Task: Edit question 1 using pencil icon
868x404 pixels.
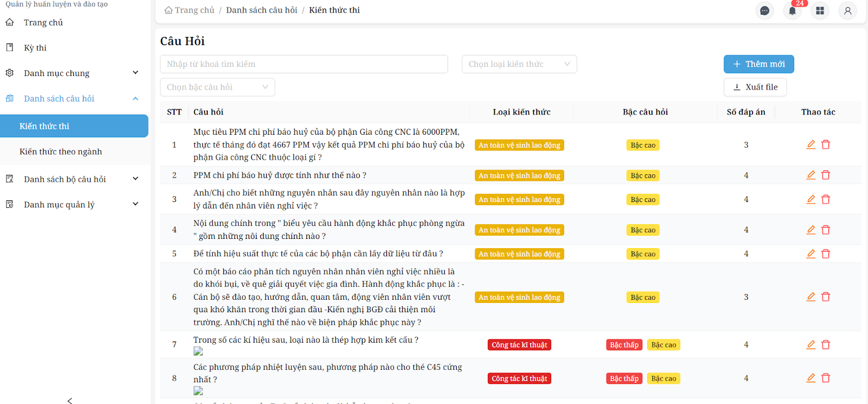Action: (810, 144)
